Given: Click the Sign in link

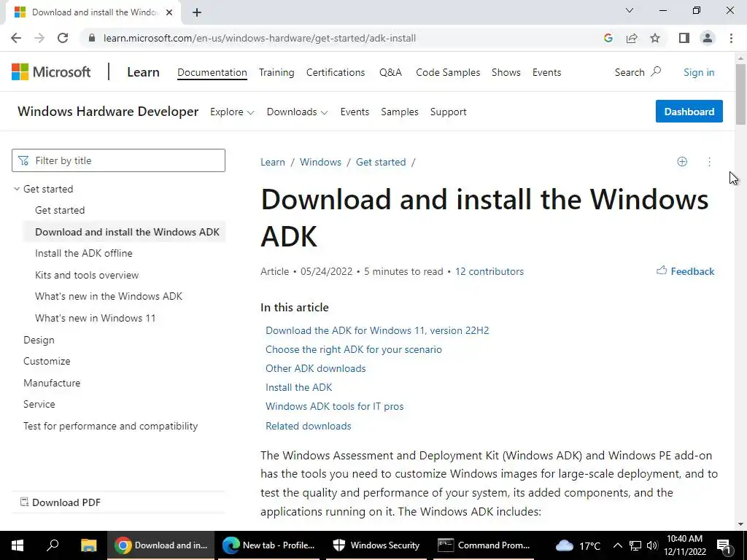Looking at the screenshot, I should click(x=699, y=72).
